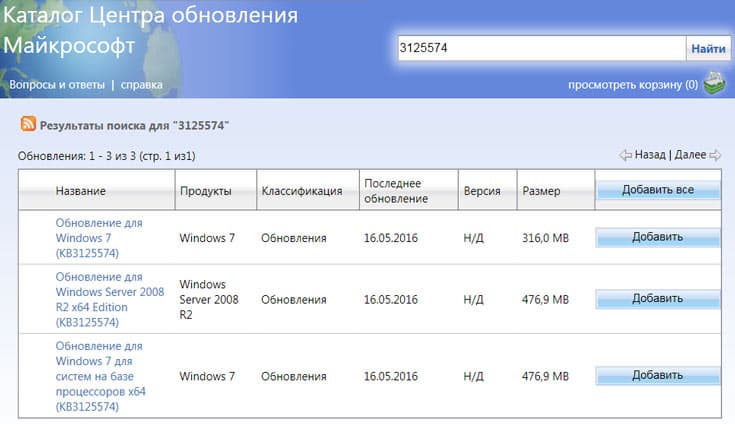Click the RSS feed icon
Image resolution: width=735 pixels, height=424 pixels.
click(28, 124)
